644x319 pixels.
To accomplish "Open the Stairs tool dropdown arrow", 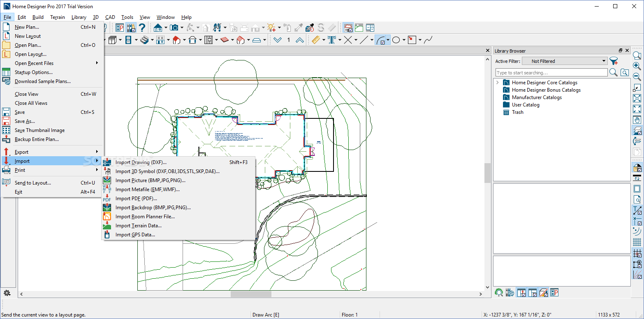I will [x=152, y=40].
